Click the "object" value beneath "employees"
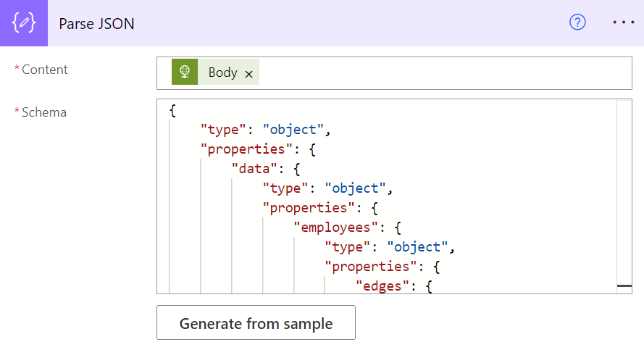 [x=417, y=247]
